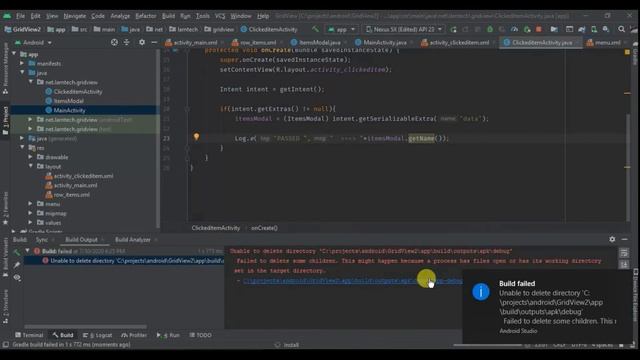Expand the values folder

point(31,222)
